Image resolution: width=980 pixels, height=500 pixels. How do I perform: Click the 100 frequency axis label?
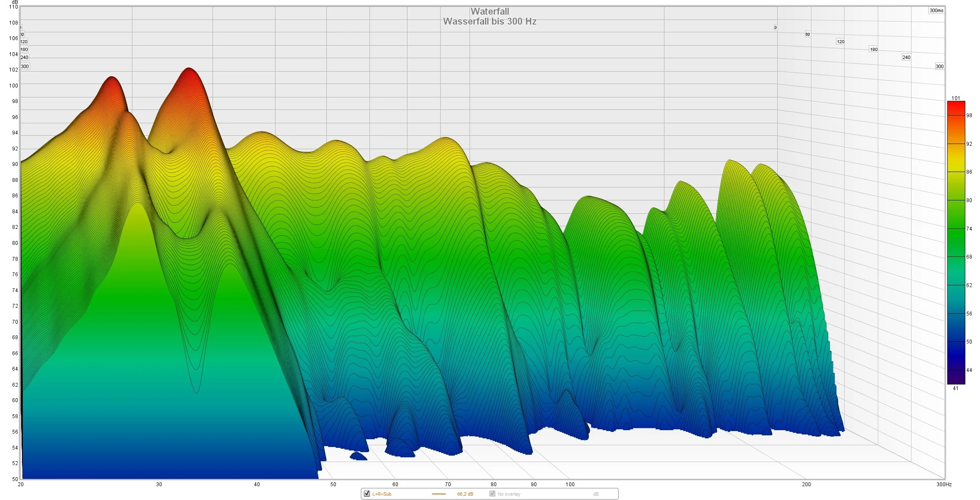point(570,484)
